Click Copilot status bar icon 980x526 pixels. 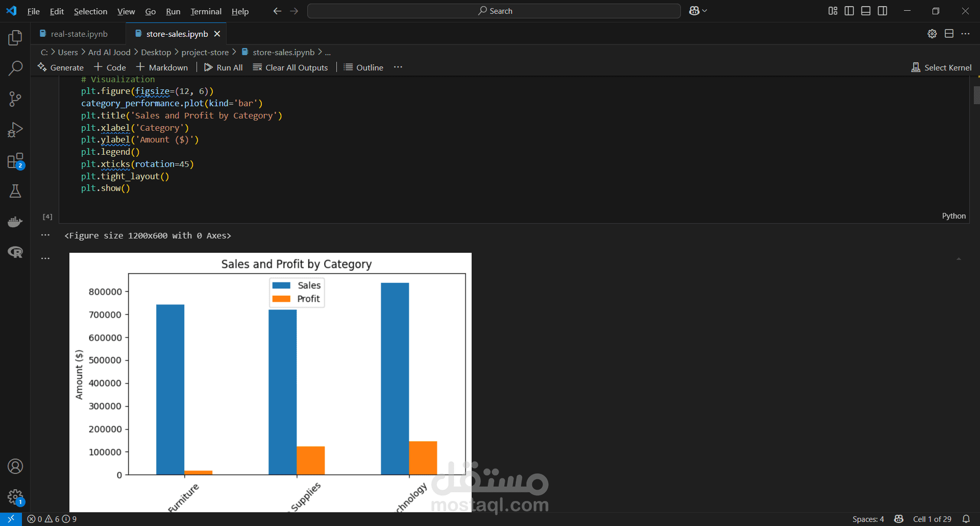[x=899, y=519]
